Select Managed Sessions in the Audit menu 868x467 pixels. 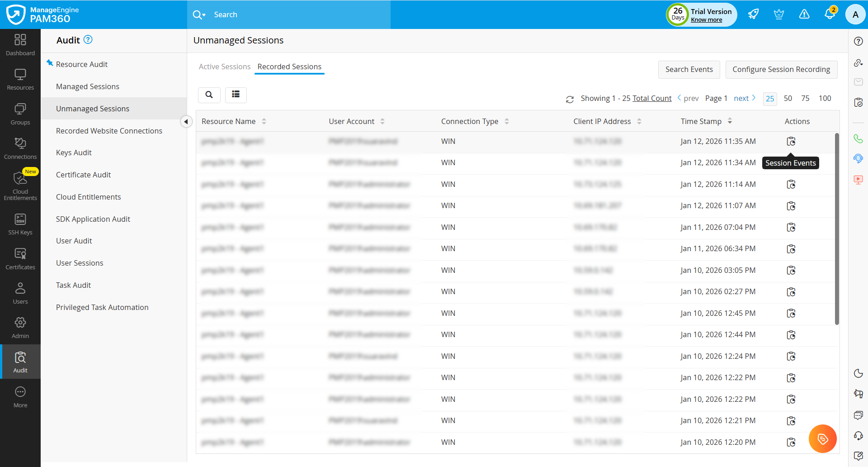88,86
